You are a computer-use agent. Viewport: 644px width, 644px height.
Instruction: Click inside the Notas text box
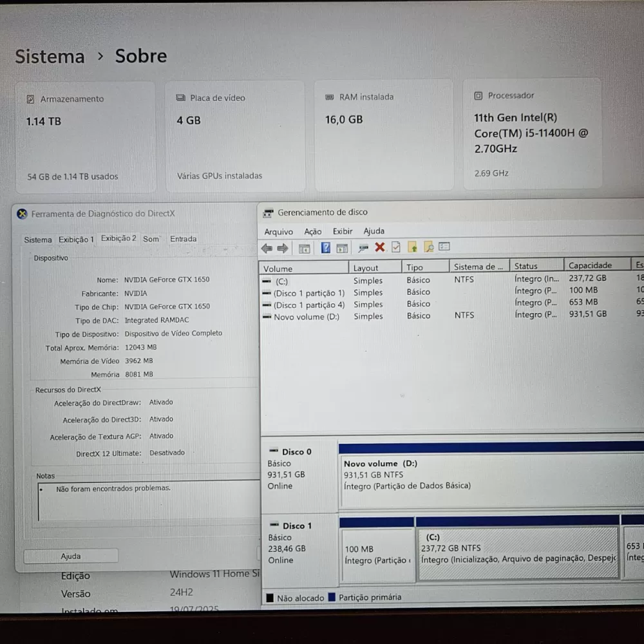tap(149, 500)
